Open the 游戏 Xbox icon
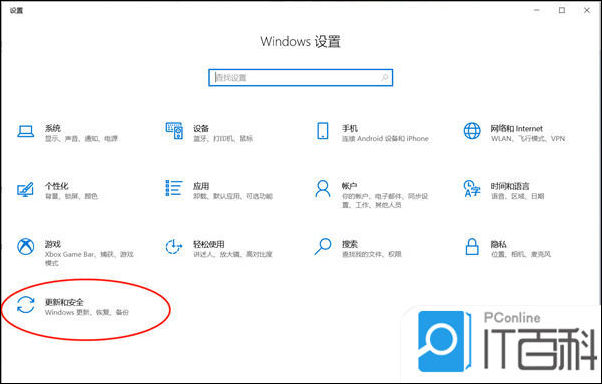The width and height of the screenshot is (602, 384). click(25, 247)
